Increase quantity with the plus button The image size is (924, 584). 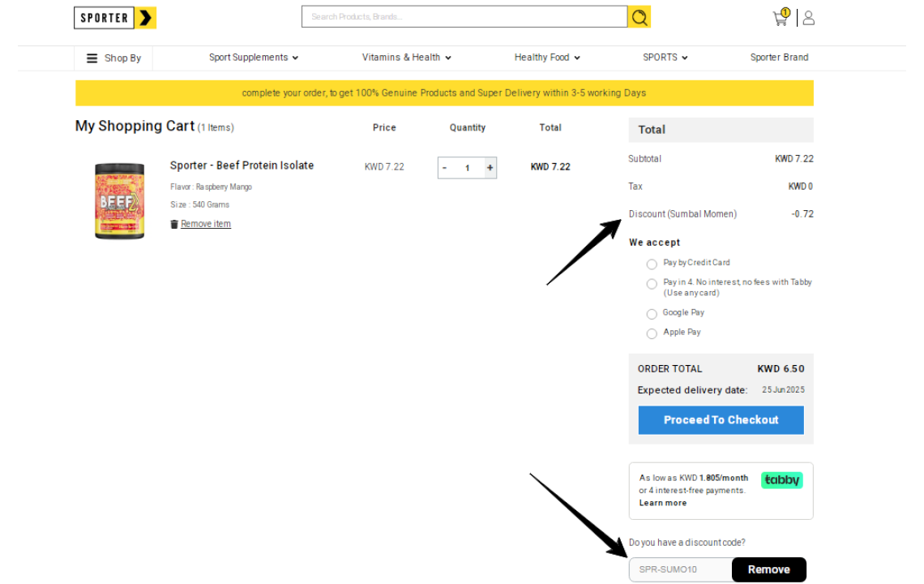tap(490, 168)
